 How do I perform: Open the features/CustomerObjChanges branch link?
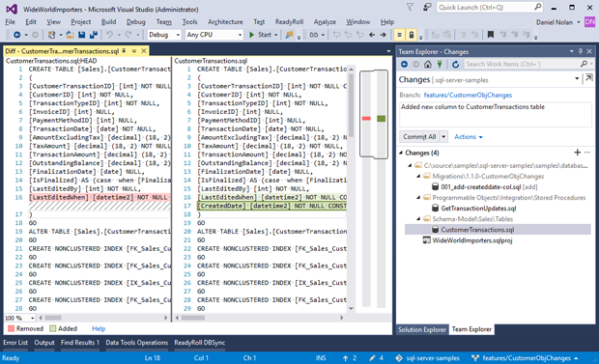[x=468, y=96]
